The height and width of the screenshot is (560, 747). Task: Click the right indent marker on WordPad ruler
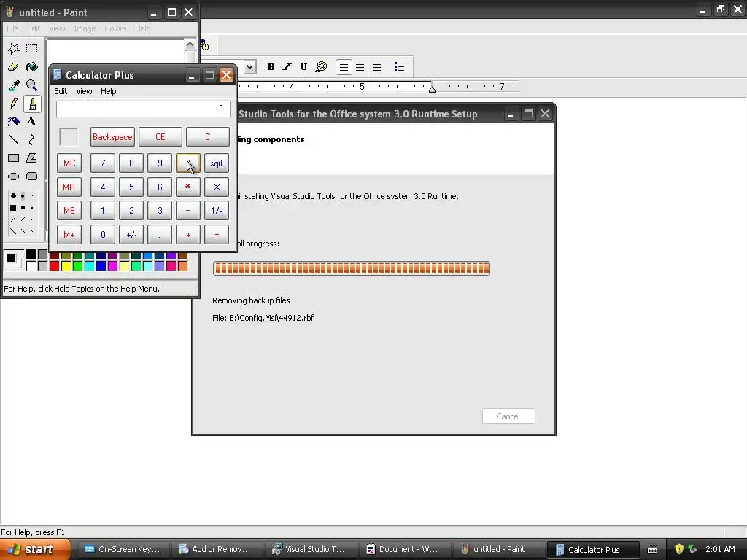point(432,89)
